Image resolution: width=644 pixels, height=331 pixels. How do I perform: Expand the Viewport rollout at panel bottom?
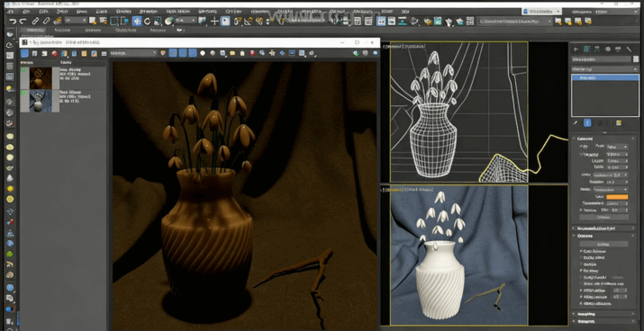point(605,322)
